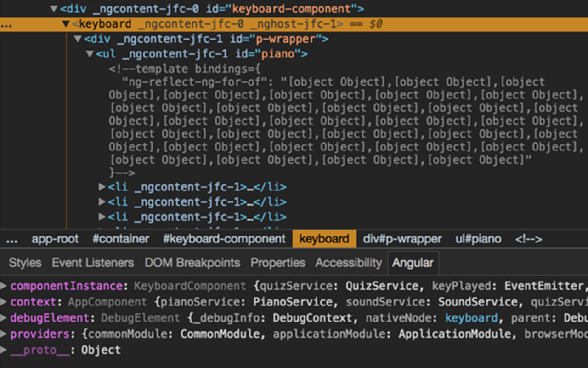588x368 pixels.
Task: Select the Angular tab
Action: click(x=413, y=263)
